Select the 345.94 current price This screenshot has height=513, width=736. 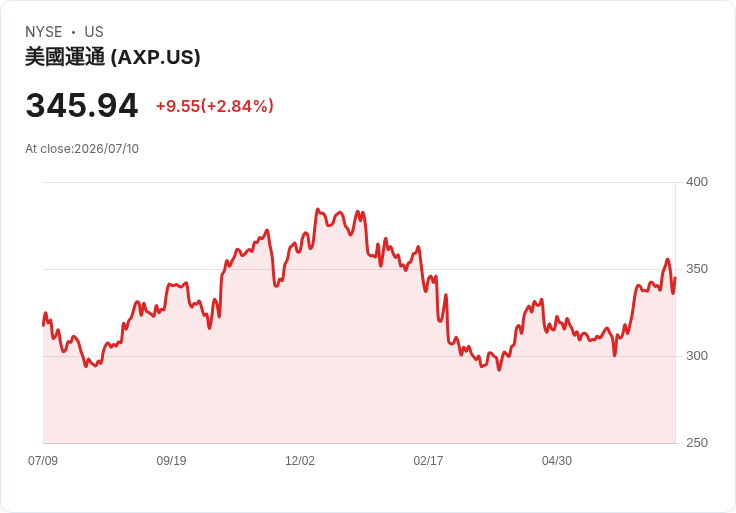[82, 105]
